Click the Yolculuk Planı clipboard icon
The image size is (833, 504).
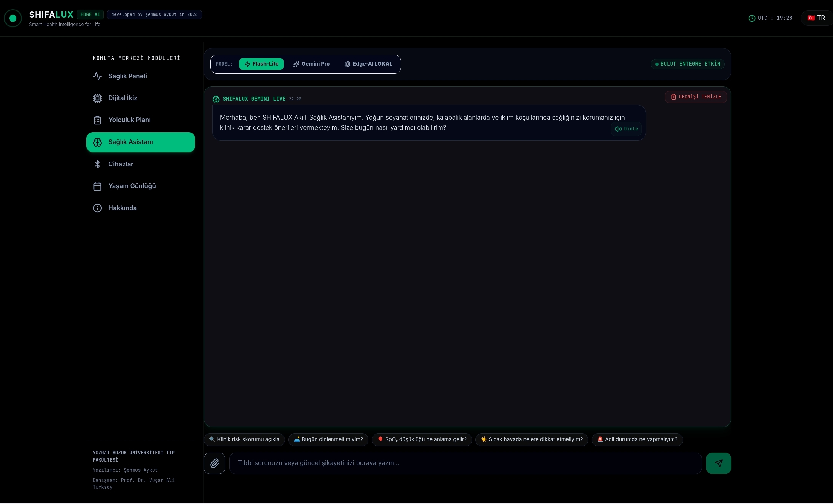pyautogui.click(x=98, y=120)
